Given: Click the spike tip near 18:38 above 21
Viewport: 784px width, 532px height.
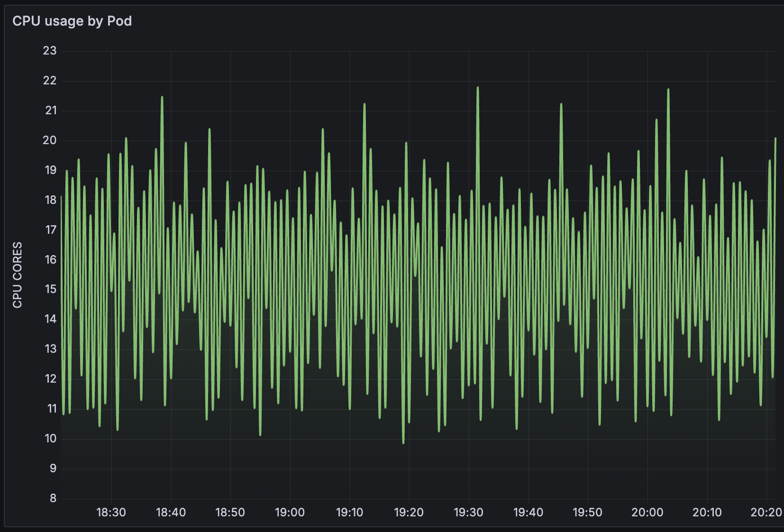Looking at the screenshot, I should coord(162,97).
